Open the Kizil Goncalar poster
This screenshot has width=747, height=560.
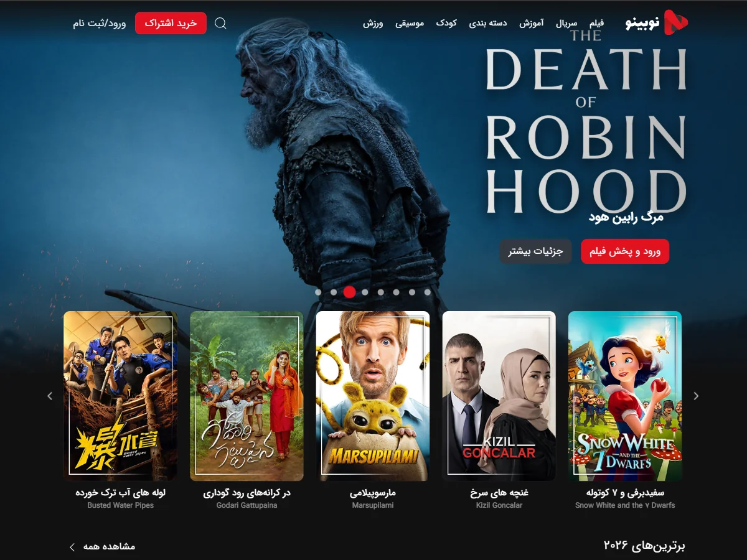click(x=499, y=396)
